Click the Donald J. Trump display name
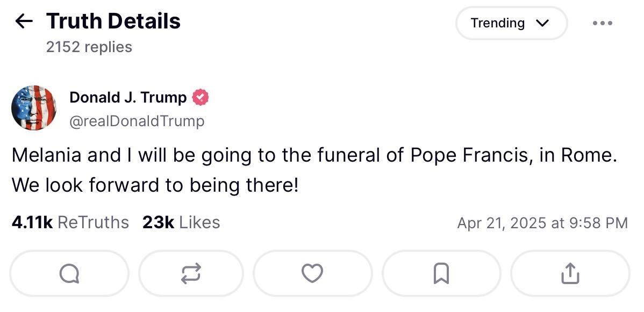 pyautogui.click(x=128, y=97)
